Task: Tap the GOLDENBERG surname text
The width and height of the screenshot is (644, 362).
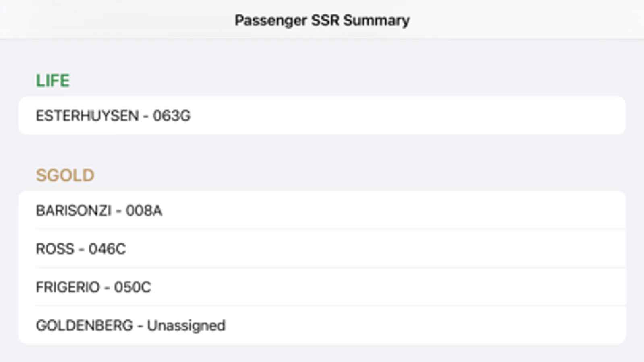Action: point(84,325)
